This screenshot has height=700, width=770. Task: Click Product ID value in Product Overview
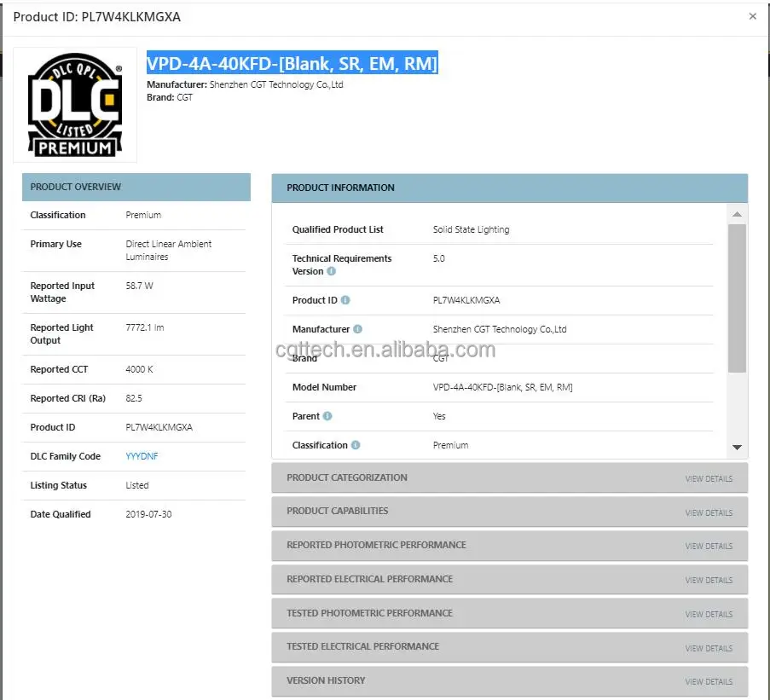[159, 427]
